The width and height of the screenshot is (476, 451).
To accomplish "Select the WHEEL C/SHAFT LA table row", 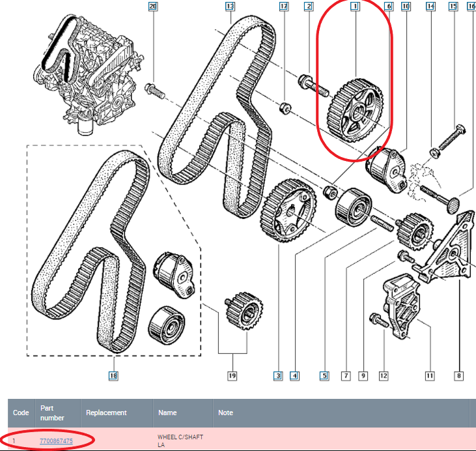I will (260, 441).
